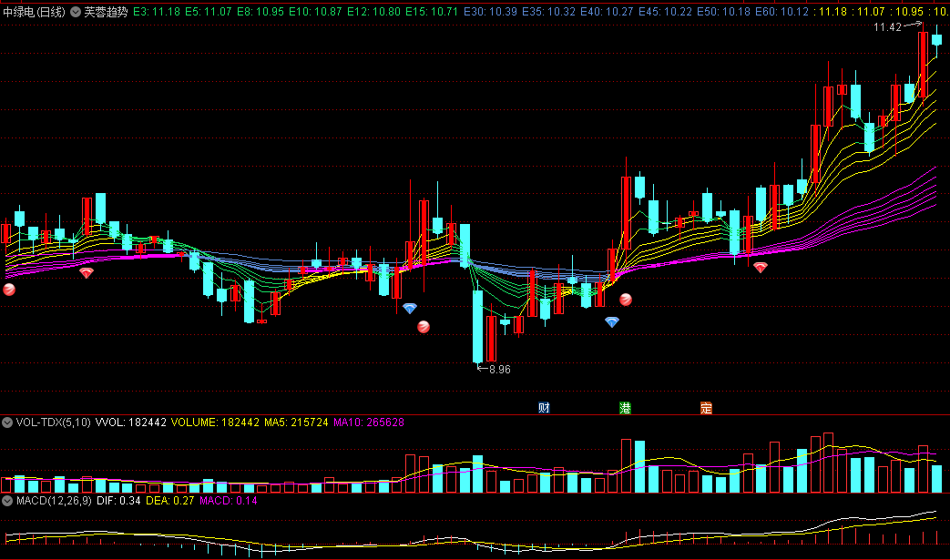The width and height of the screenshot is (950, 560).
Task: Click the MACD(12,26,9) indicator label
Action: pos(54,501)
